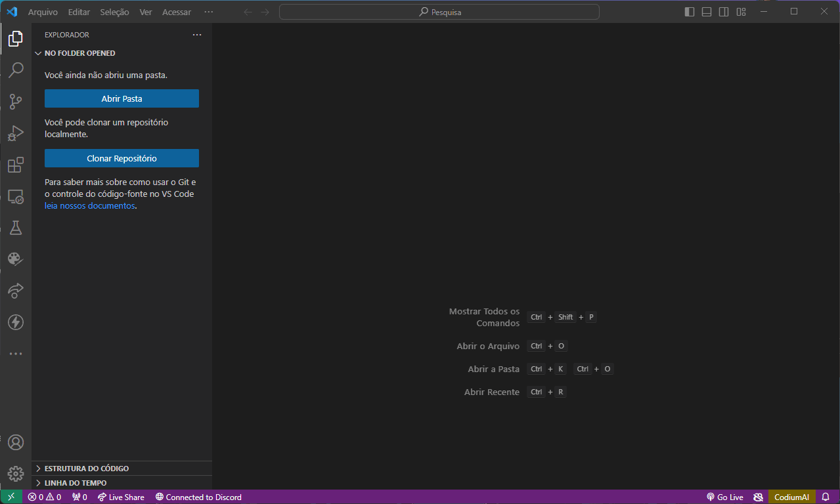The height and width of the screenshot is (504, 840).
Task: Click the Pesquisa command center search box
Action: pyautogui.click(x=439, y=12)
